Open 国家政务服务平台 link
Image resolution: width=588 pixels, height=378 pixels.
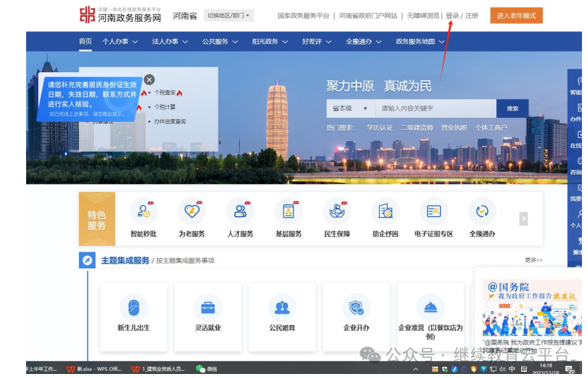point(303,15)
